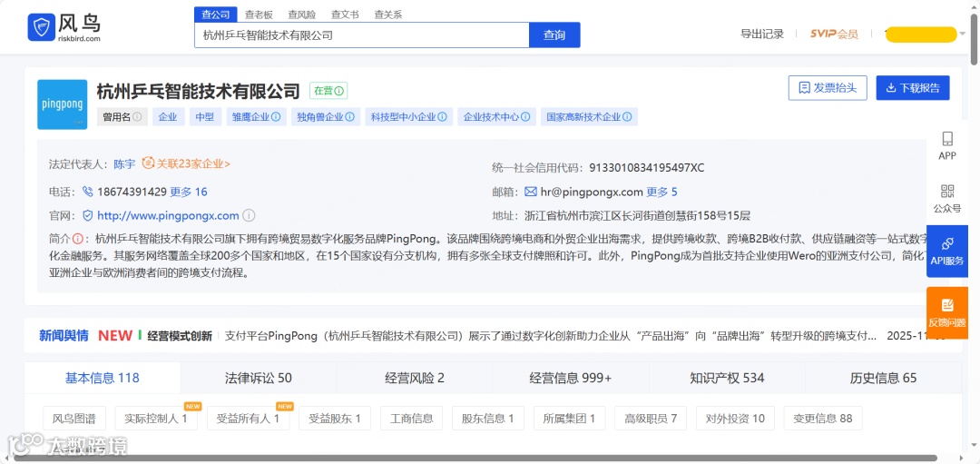The height and width of the screenshot is (464, 980).
Task: Expand 更多 16 phone numbers
Action: pyautogui.click(x=189, y=192)
